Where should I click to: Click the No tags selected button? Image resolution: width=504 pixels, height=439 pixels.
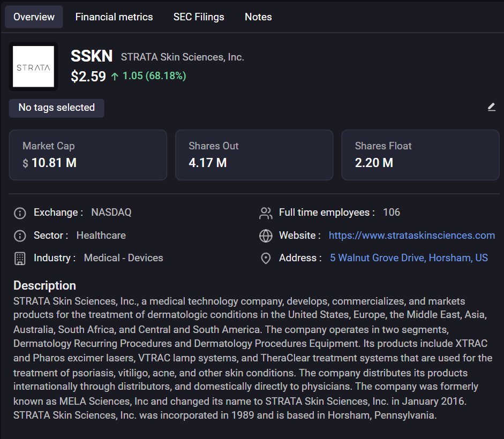tap(57, 108)
